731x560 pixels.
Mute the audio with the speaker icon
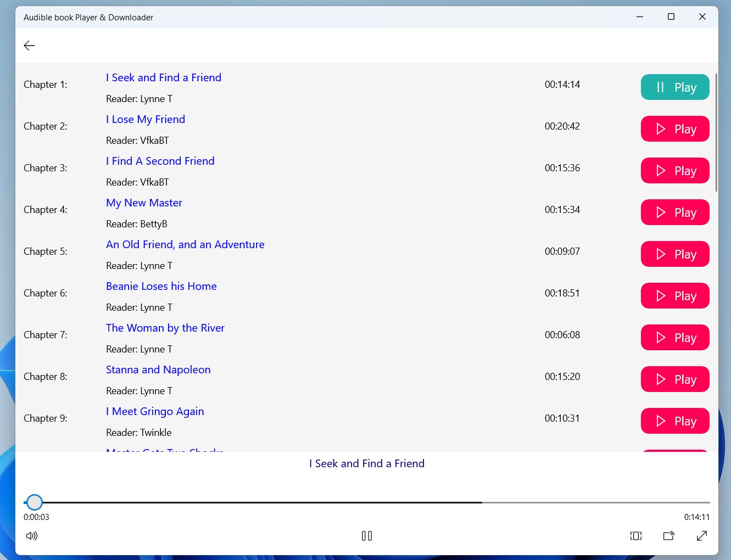click(31, 536)
